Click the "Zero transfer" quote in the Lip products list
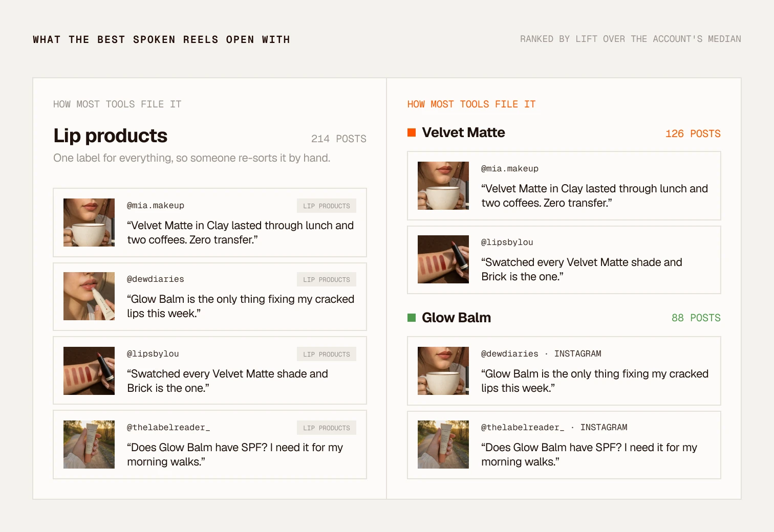Image resolution: width=774 pixels, height=532 pixels. 241,233
